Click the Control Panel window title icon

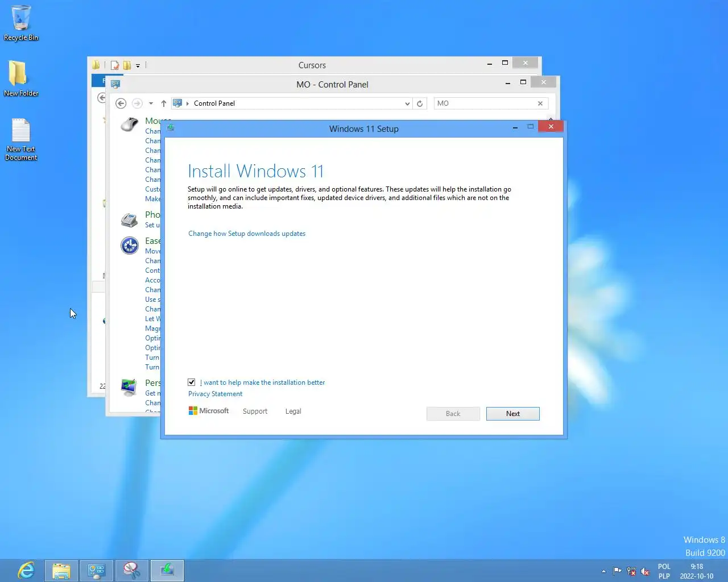(x=115, y=84)
